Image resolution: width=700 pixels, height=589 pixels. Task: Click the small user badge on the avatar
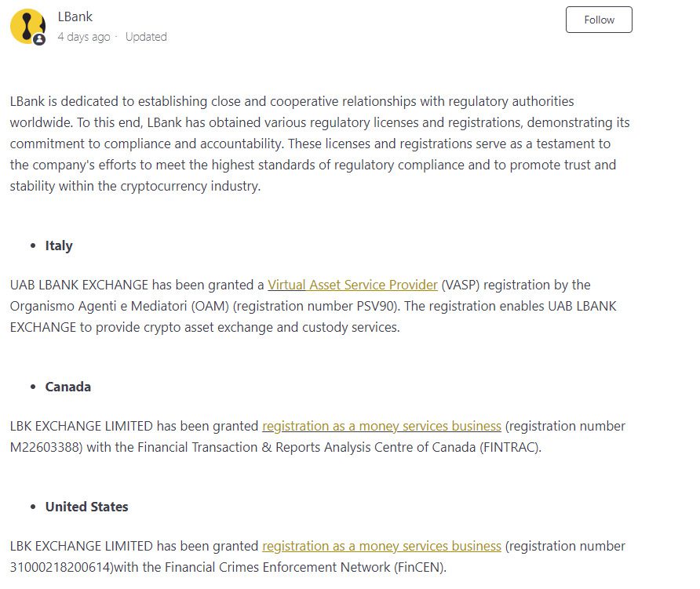pos(39,39)
